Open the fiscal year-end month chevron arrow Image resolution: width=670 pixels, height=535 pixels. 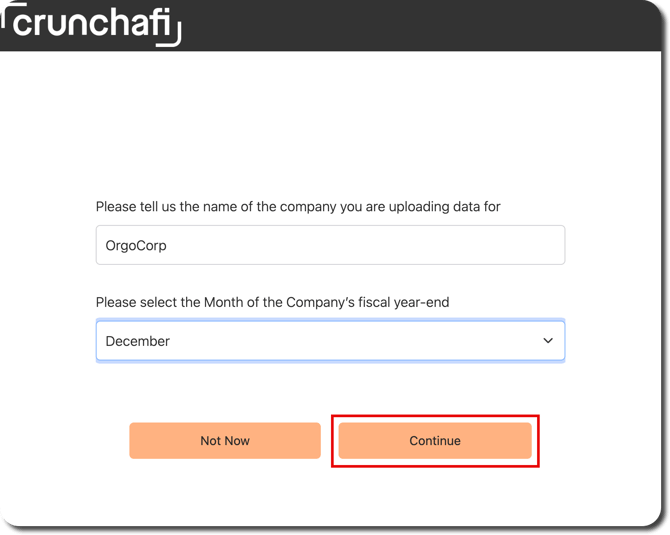coord(548,341)
